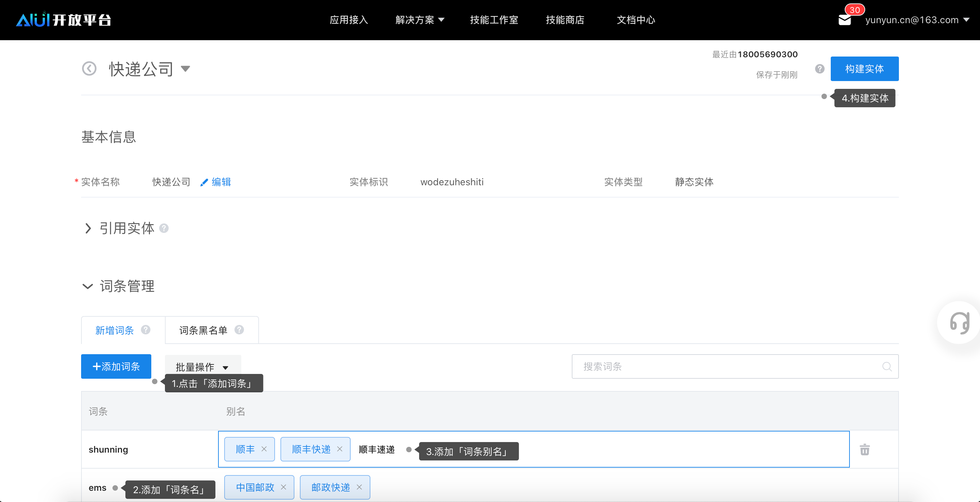Collapse the 词条管理 section
The height and width of the screenshot is (502, 980).
coord(88,286)
